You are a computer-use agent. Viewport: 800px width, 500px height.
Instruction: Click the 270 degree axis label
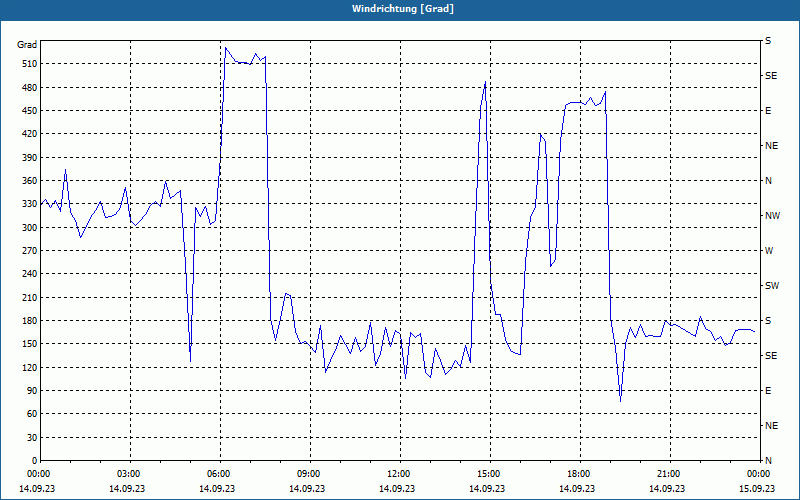click(29, 251)
